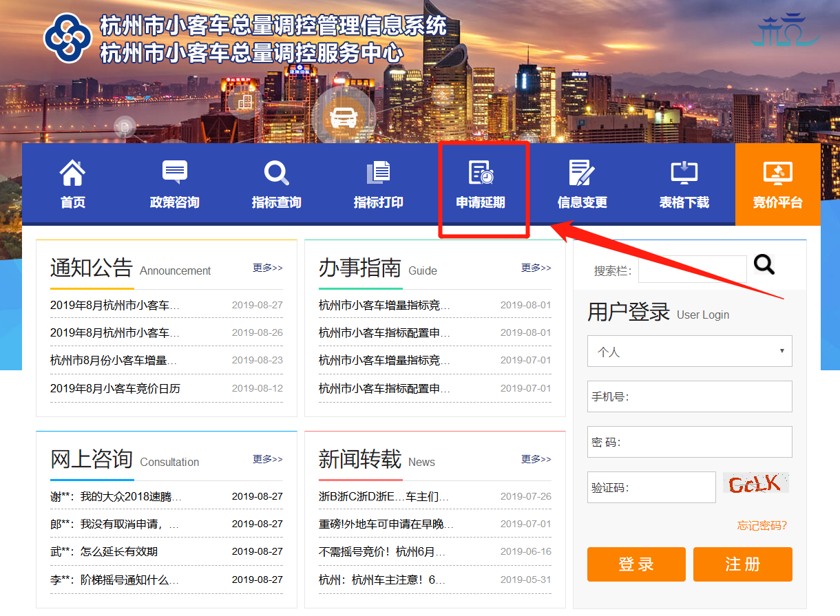Open 指标查询 menu label
Screen dimensions: 840x616
276,202
